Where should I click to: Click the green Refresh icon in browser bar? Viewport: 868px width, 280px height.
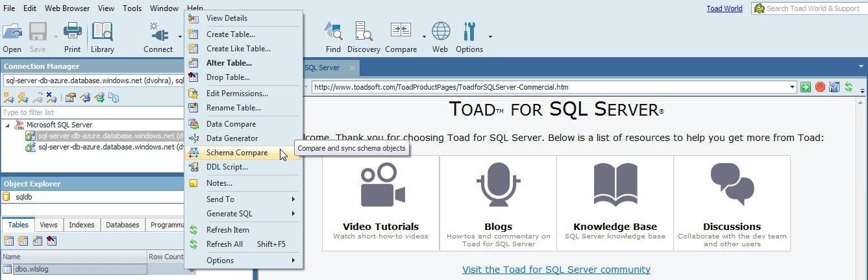(x=849, y=87)
